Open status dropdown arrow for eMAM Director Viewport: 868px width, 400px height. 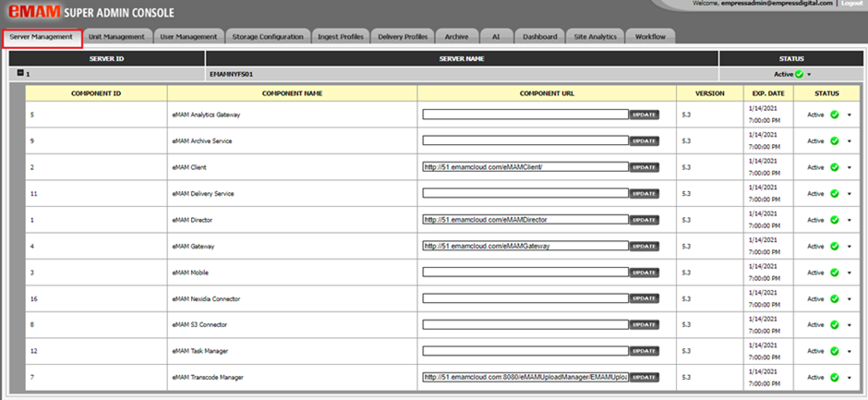[850, 221]
